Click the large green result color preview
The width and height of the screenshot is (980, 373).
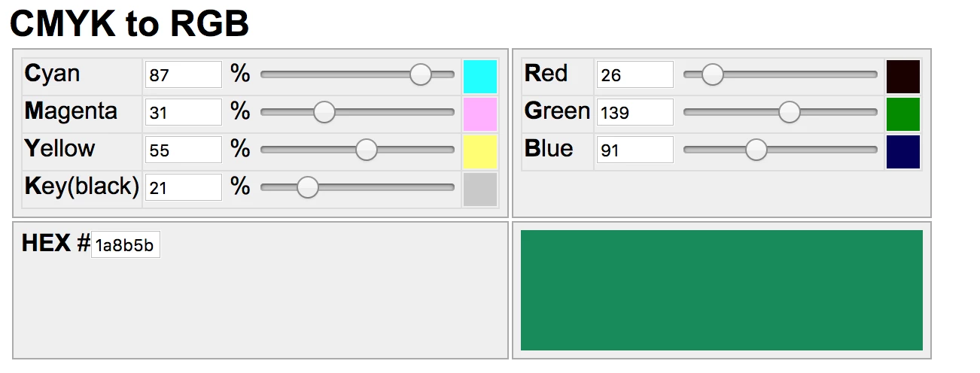coord(722,290)
